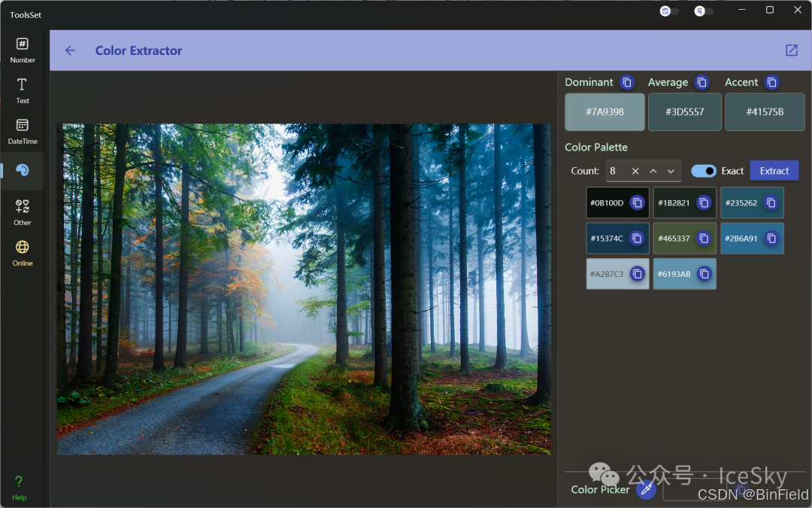Screen dimensions: 812x508
Task: Copy palette color #235262
Action: click(771, 202)
